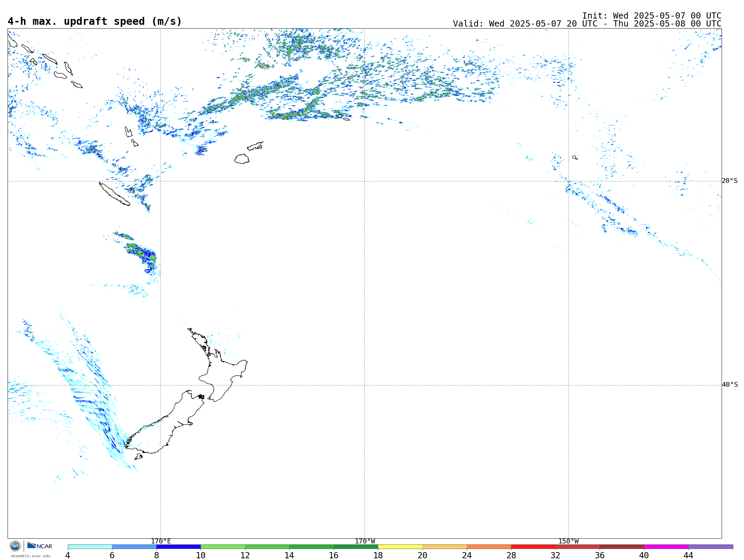Click the colorbar tick label 10
Image resolution: width=744 pixels, height=560 pixels.
point(201,556)
